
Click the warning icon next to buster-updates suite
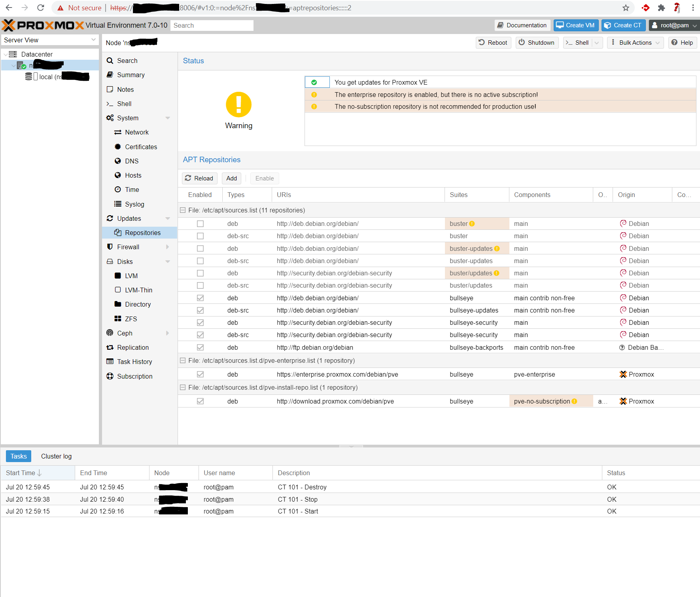(x=497, y=248)
